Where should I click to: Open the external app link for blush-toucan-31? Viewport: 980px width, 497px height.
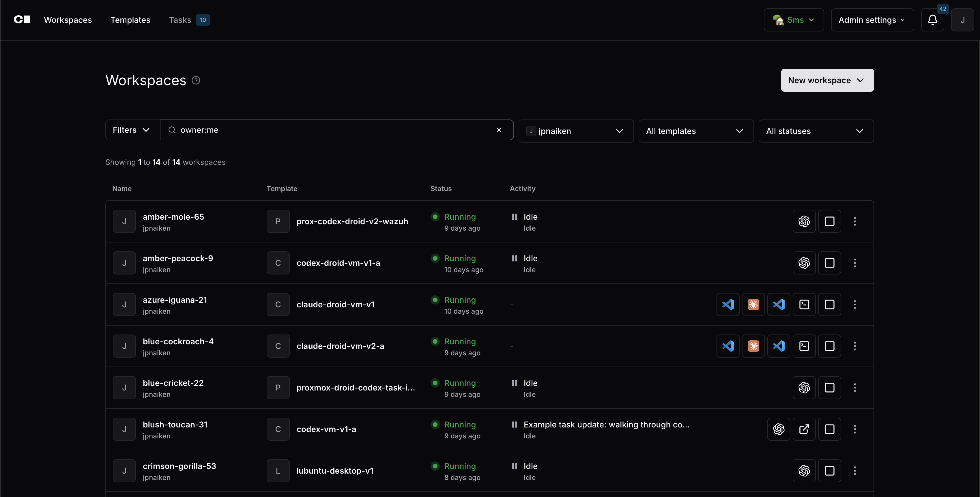coord(804,429)
